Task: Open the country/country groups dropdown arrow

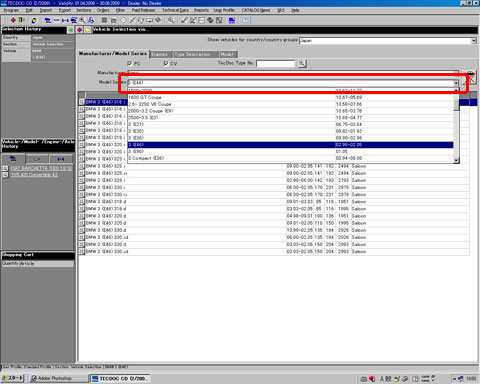Action: point(474,41)
